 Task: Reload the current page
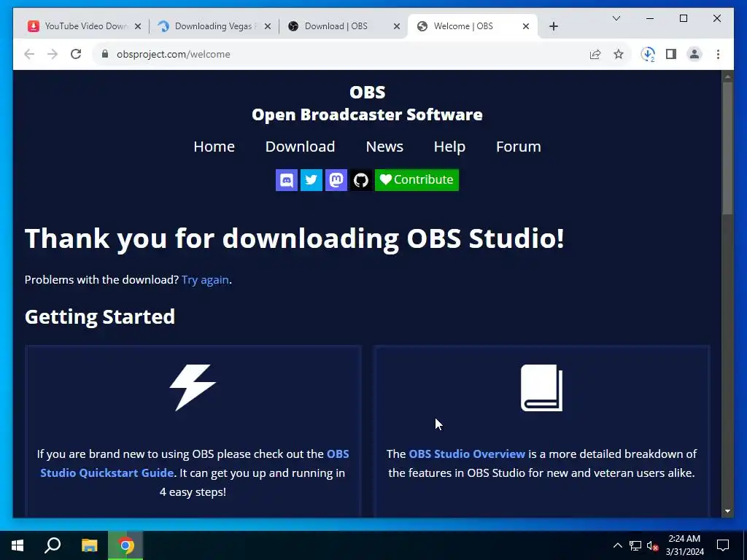[x=76, y=54]
